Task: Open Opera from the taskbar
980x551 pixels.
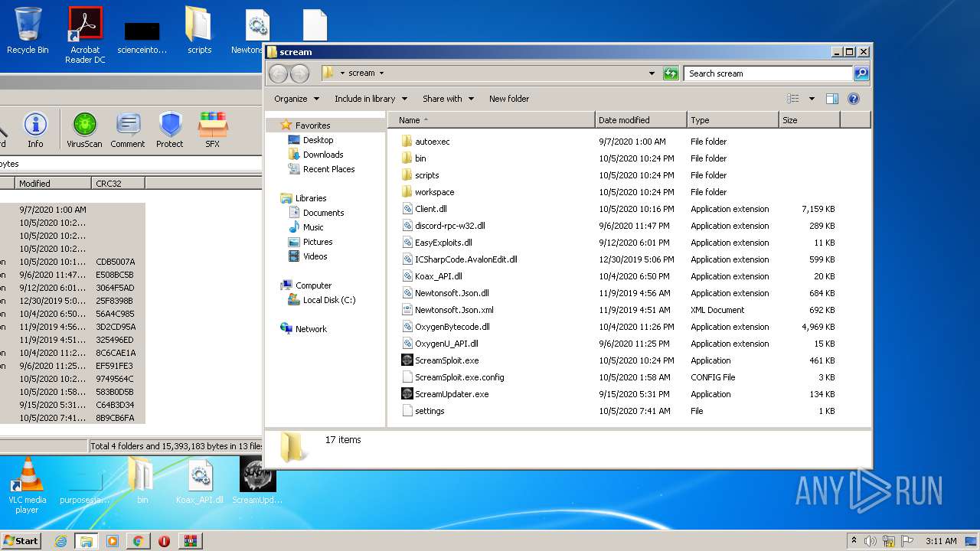Action: 164,541
